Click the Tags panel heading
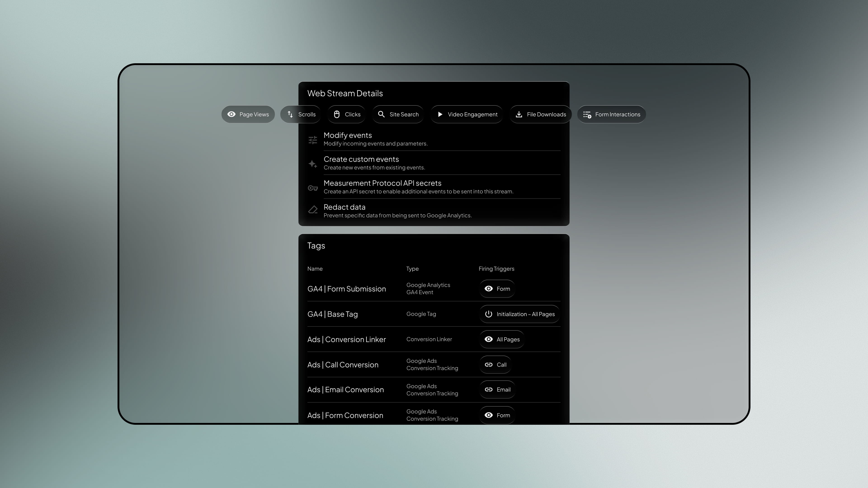 [x=316, y=246]
